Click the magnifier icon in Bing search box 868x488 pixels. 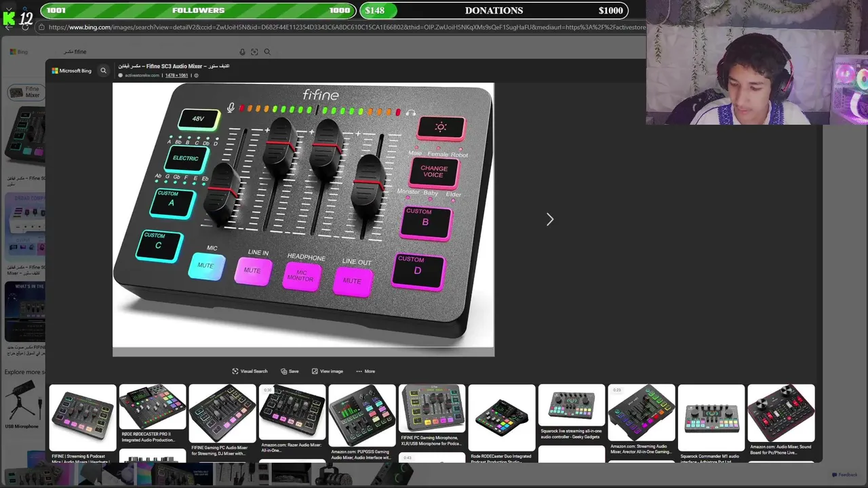(x=267, y=52)
